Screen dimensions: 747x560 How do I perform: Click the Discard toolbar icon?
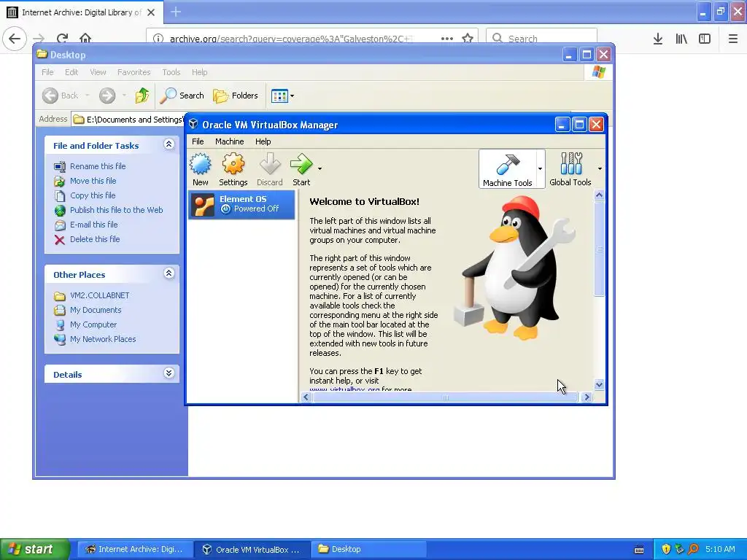(x=270, y=169)
